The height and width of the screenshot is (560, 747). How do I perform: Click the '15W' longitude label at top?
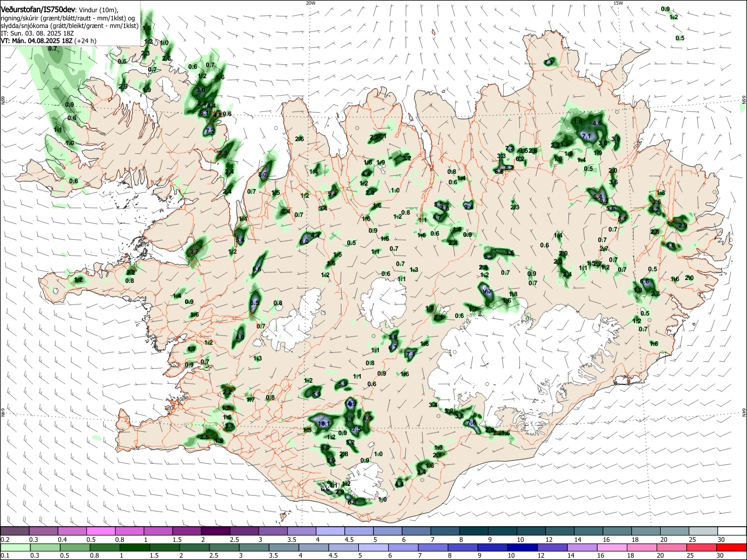pyautogui.click(x=618, y=3)
